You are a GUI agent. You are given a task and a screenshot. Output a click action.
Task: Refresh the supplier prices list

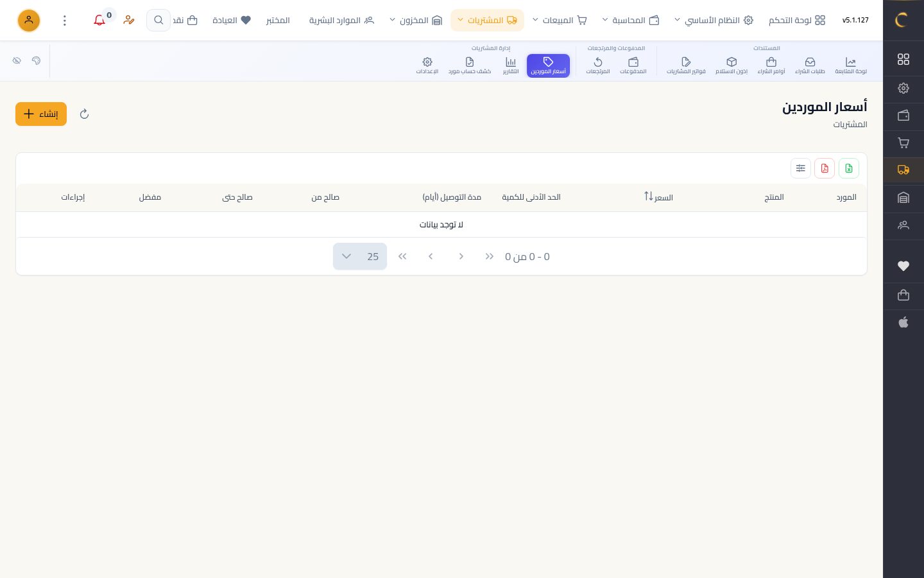[x=84, y=114]
